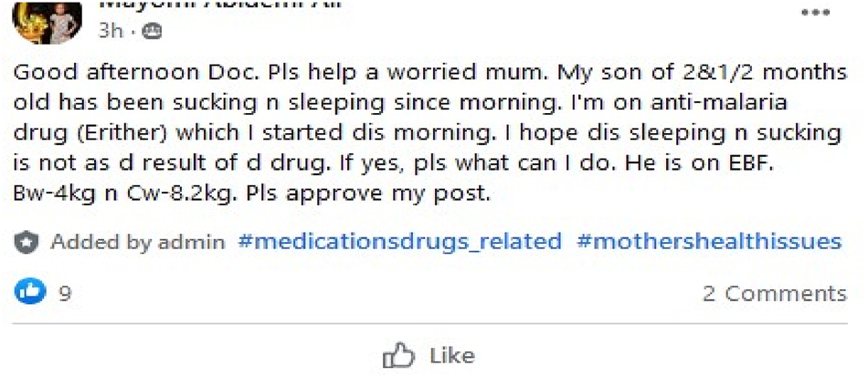Open the #mothershealthissues topic tag
Screen dimensions: 868x377
pos(709,242)
